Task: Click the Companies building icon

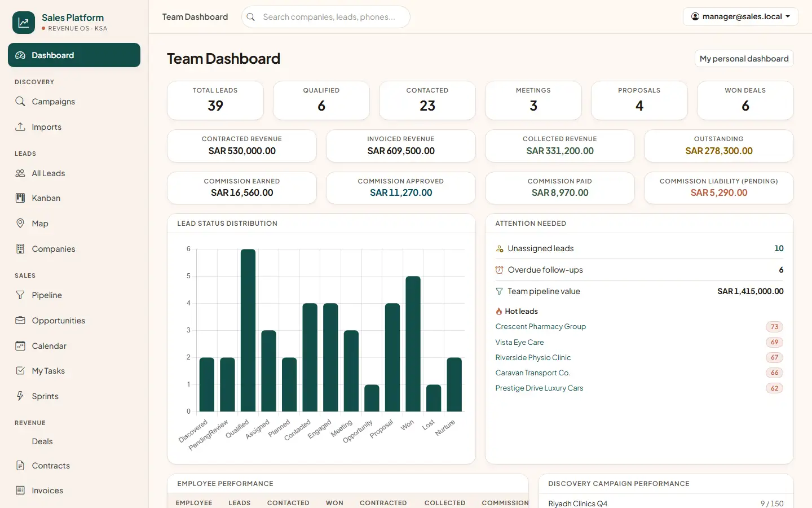Action: point(20,249)
